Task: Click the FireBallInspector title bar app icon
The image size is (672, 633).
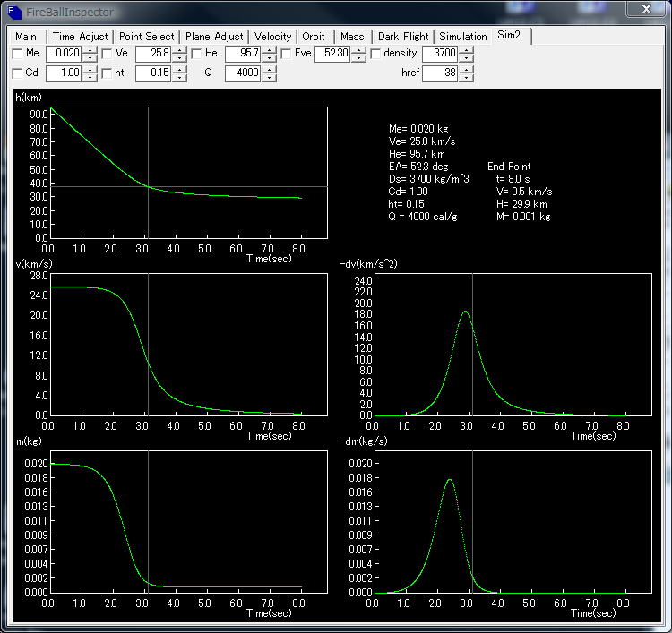Action: 16,13
